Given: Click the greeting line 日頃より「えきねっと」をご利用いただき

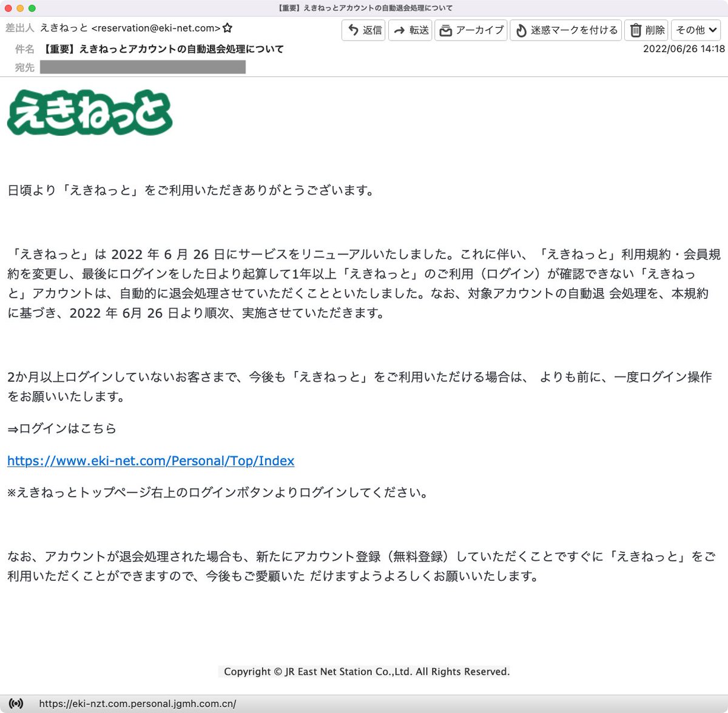Looking at the screenshot, I should pos(192,190).
